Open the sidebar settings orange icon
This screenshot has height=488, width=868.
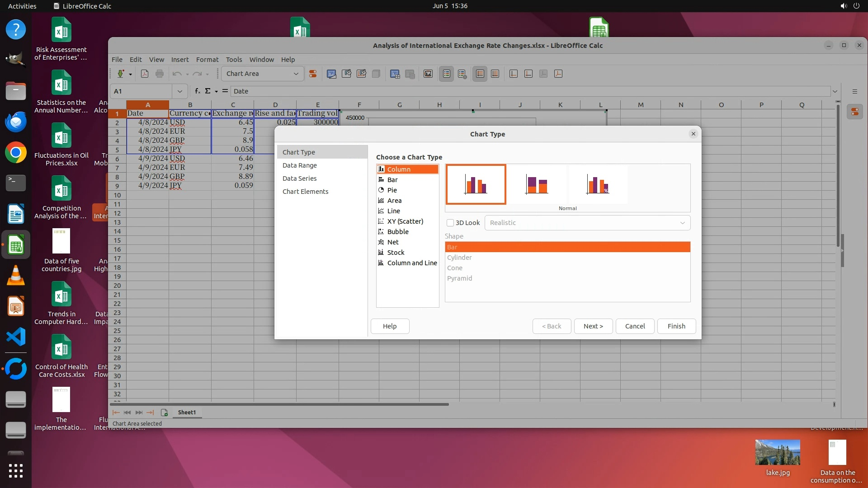pyautogui.click(x=854, y=112)
